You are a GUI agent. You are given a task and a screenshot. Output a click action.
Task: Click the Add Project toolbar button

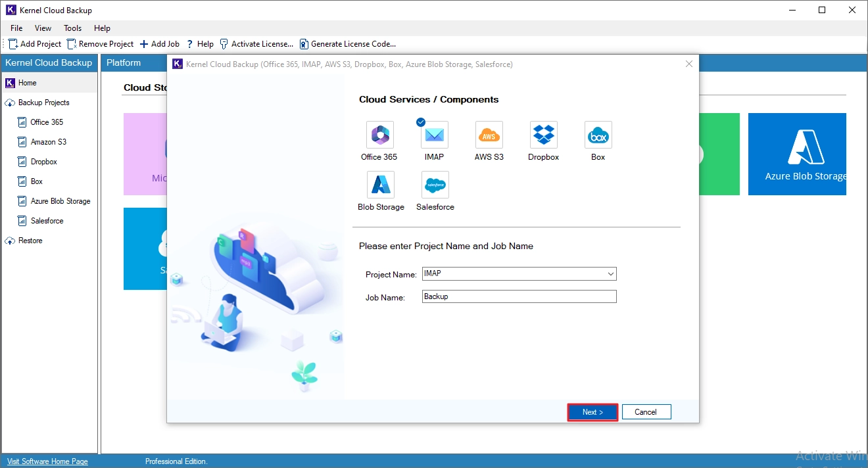35,44
